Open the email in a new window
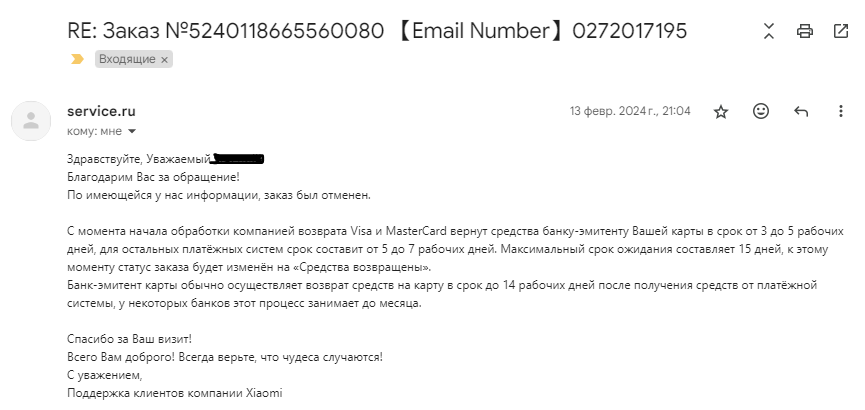 pyautogui.click(x=840, y=31)
